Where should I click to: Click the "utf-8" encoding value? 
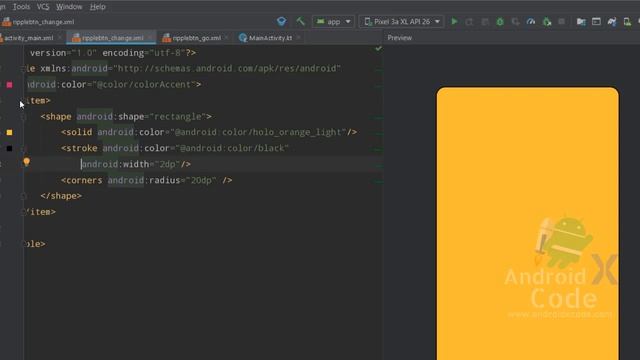pos(167,53)
